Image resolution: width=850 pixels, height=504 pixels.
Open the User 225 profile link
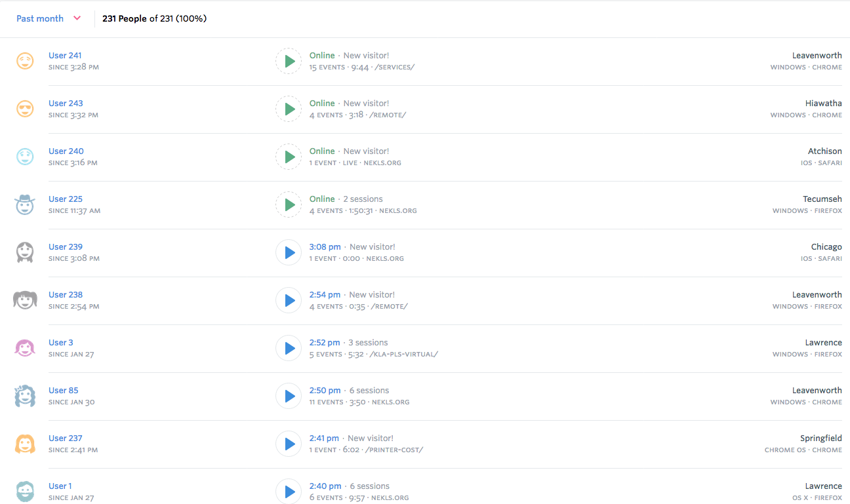(66, 199)
